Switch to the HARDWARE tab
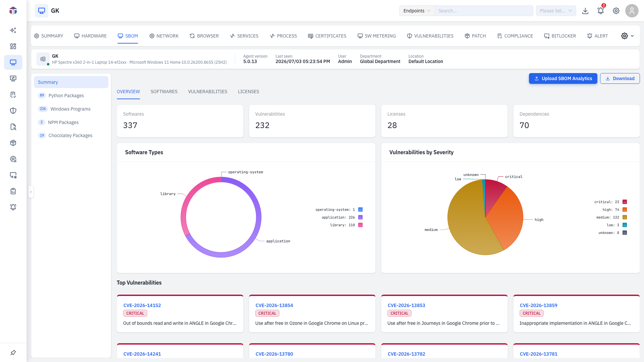The width and height of the screenshot is (644, 362). [x=90, y=36]
